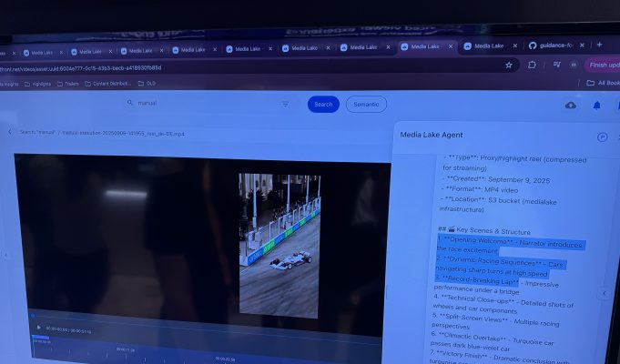Image resolution: width=620 pixels, height=364 pixels.
Task: Open the browser extensions puzzle icon
Action: 532,66
